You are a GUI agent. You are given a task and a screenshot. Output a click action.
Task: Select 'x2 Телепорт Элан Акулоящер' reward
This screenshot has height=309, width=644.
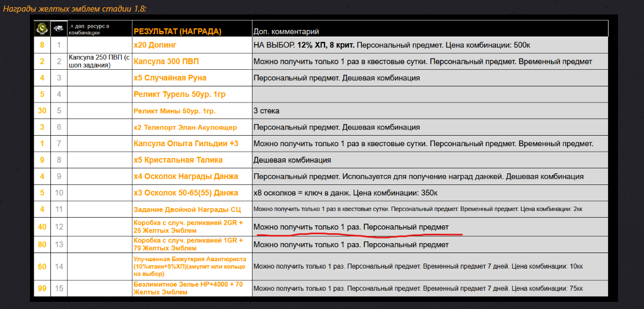(185, 127)
